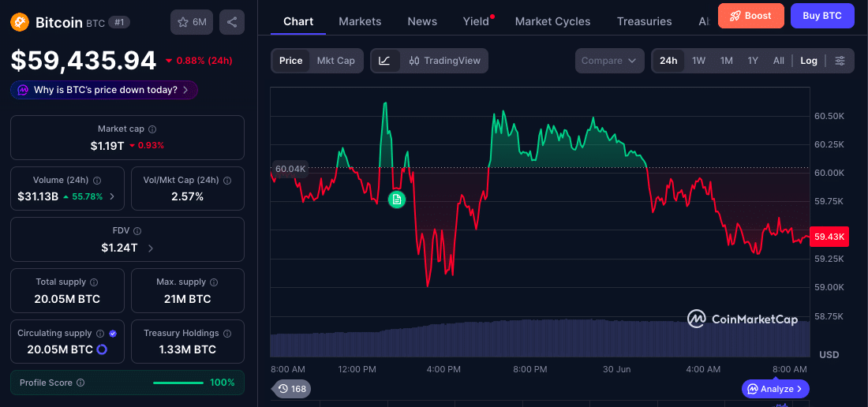
Task: Switch to the Yield tab
Action: coord(476,21)
